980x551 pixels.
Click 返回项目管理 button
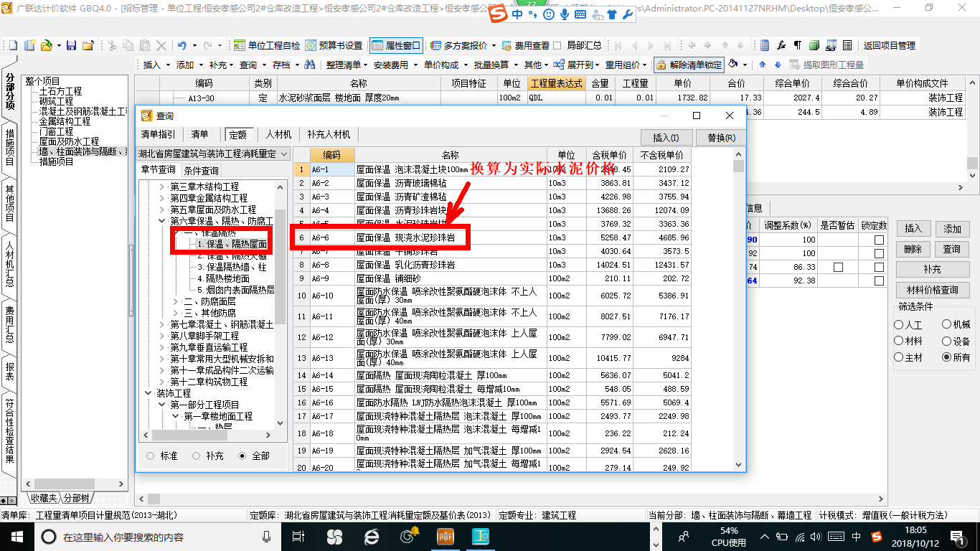click(889, 45)
